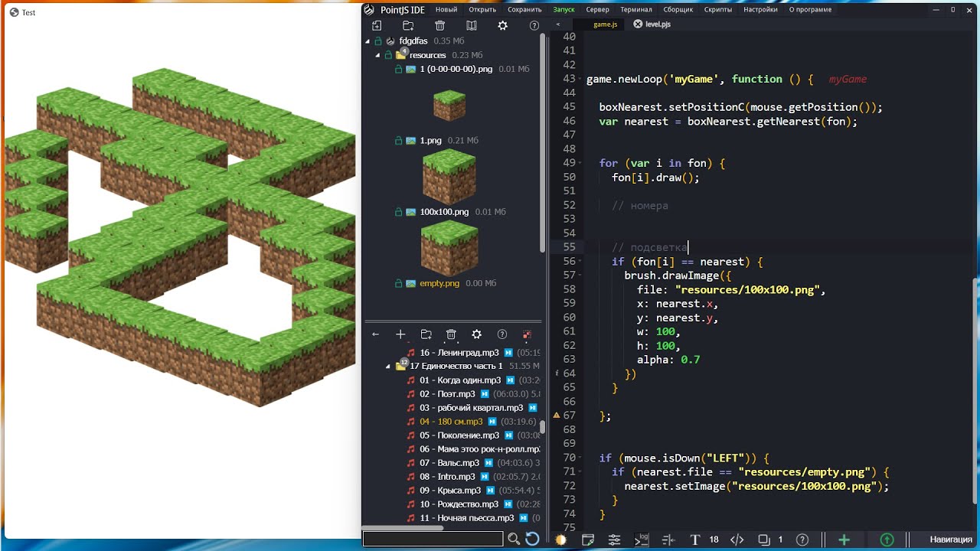Image resolution: width=980 pixels, height=551 pixels.
Task: Click Запуск to run project
Action: point(563,10)
